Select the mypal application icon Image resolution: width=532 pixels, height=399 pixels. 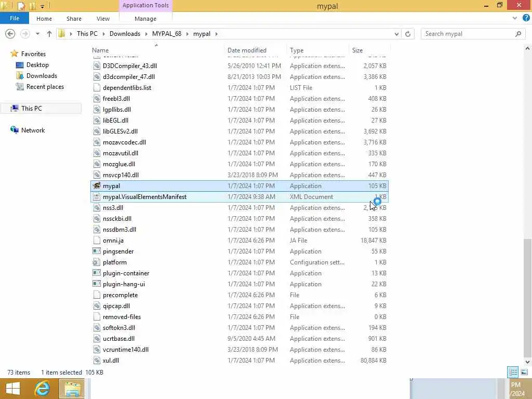97,185
